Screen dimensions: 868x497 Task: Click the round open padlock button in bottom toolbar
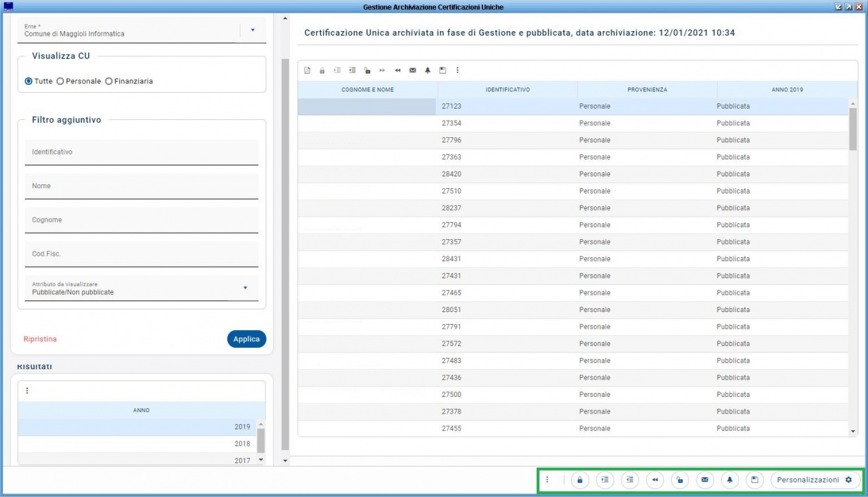tap(680, 480)
